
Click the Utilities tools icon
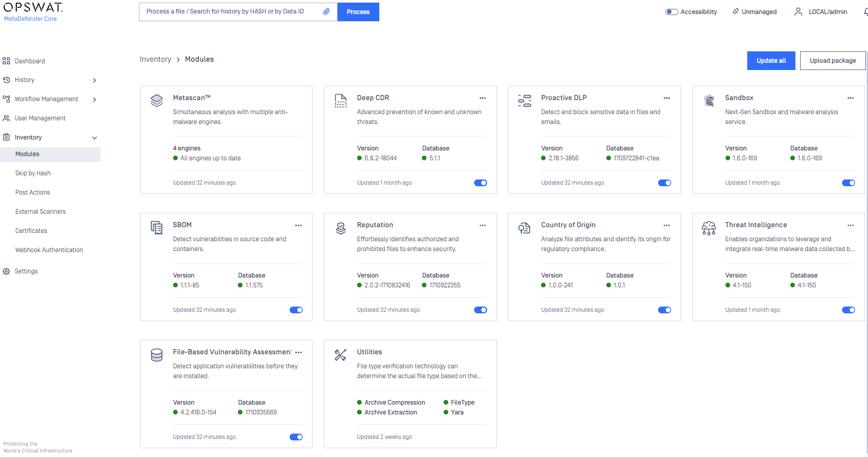tap(340, 355)
